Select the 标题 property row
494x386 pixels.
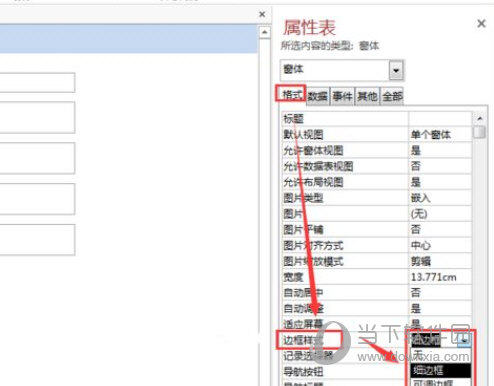(x=377, y=119)
